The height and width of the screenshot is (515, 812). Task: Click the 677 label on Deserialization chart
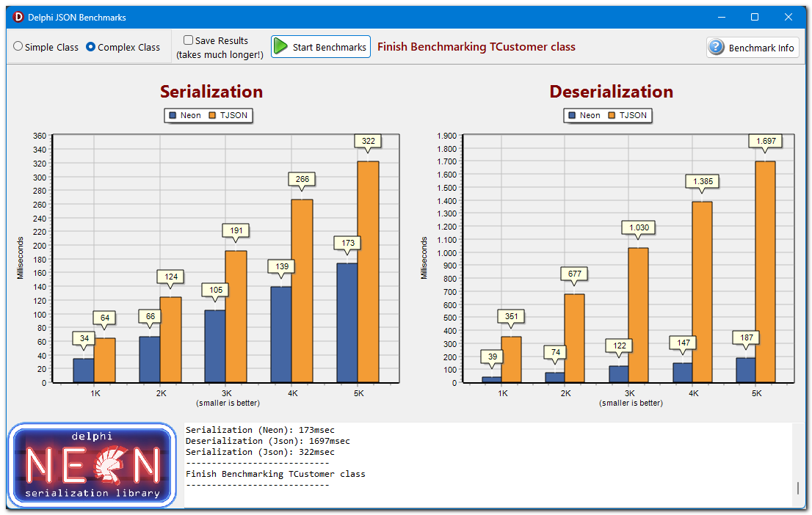(x=574, y=274)
